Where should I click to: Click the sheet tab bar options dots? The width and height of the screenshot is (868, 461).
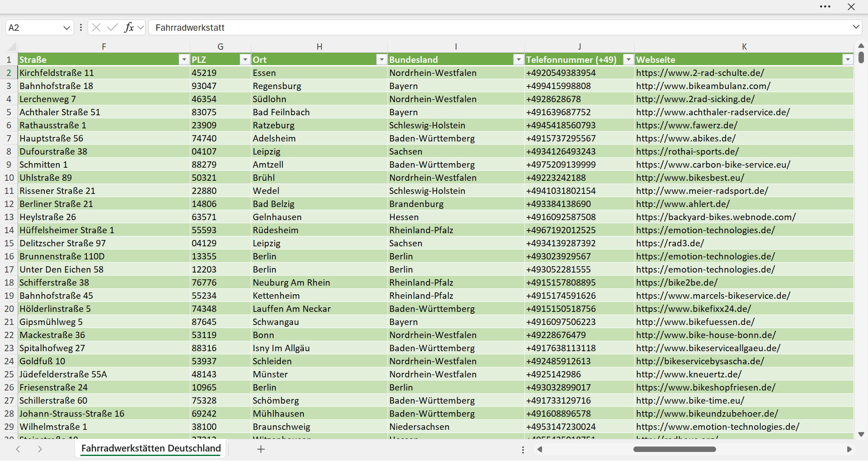pyautogui.click(x=523, y=450)
